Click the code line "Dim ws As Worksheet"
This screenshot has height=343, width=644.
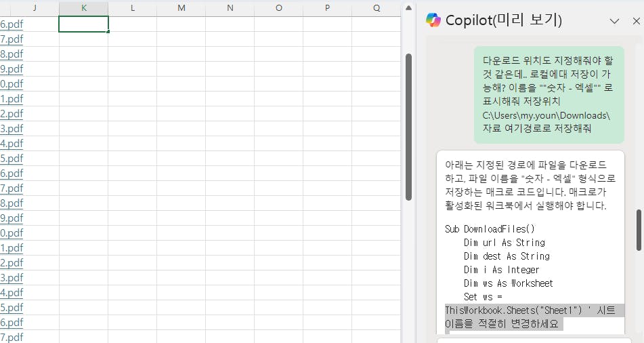tap(509, 283)
